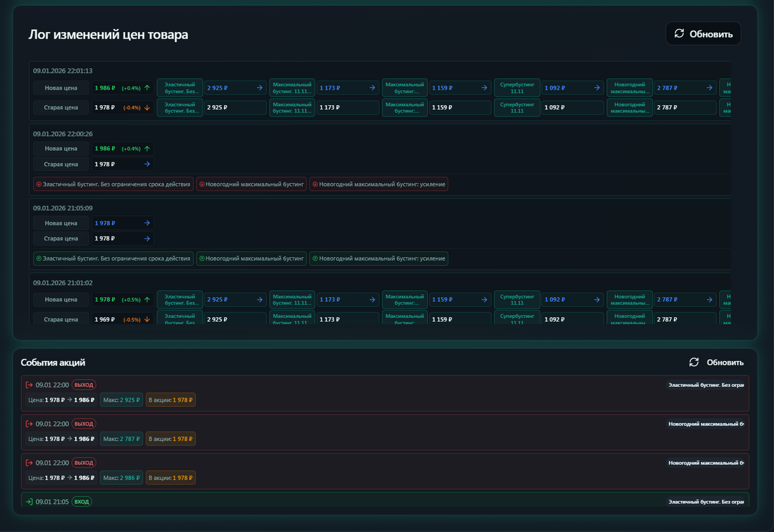This screenshot has height=532, width=774.
Task: Click the blue arrow after 2 925 ₽
Action: pyautogui.click(x=261, y=87)
